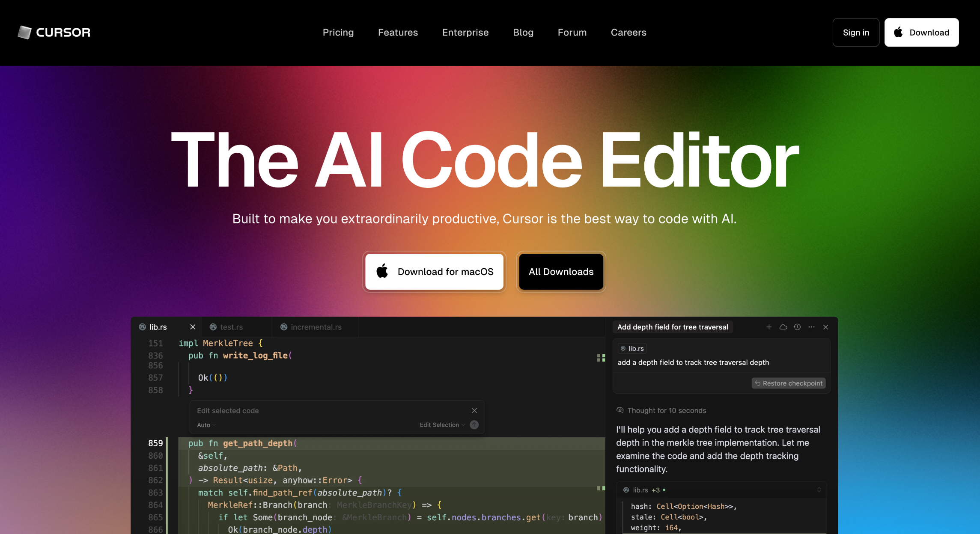Switch to the incremental.rs tab
980x534 pixels.
(x=316, y=327)
